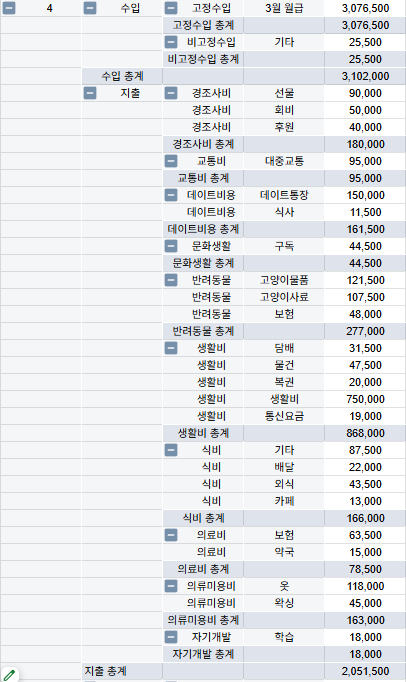Click the 의료비 총계 label
Screen dimensions: 406x682
[x=203, y=569]
